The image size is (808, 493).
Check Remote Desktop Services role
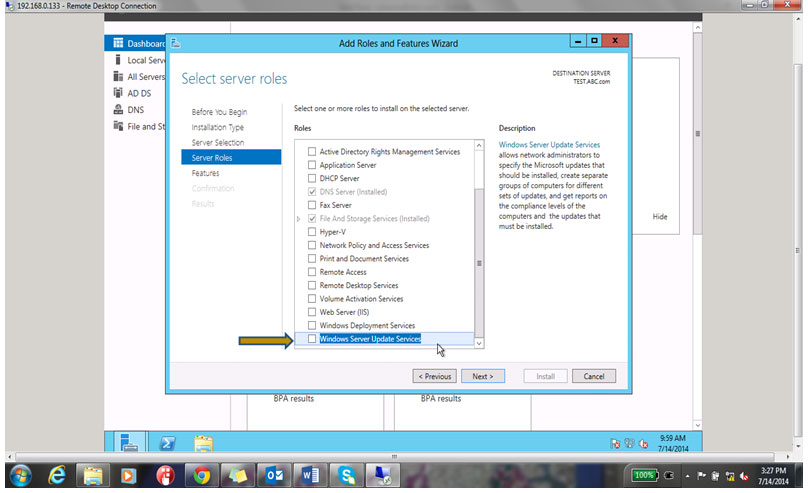click(x=312, y=285)
